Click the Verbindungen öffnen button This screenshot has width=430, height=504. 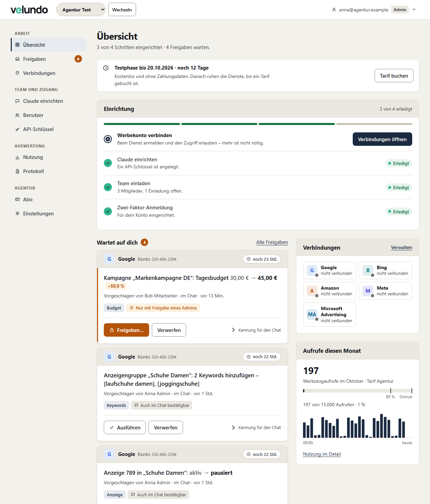(x=382, y=139)
